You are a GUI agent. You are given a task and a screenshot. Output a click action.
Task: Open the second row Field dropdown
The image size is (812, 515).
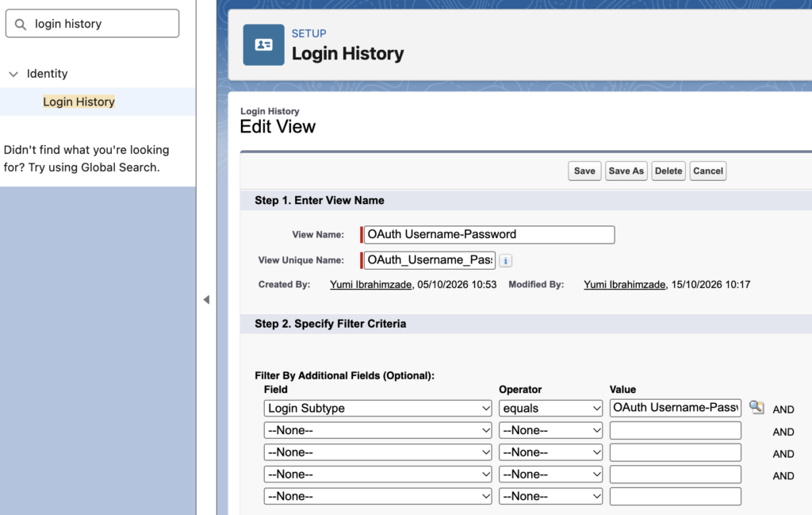(x=377, y=431)
